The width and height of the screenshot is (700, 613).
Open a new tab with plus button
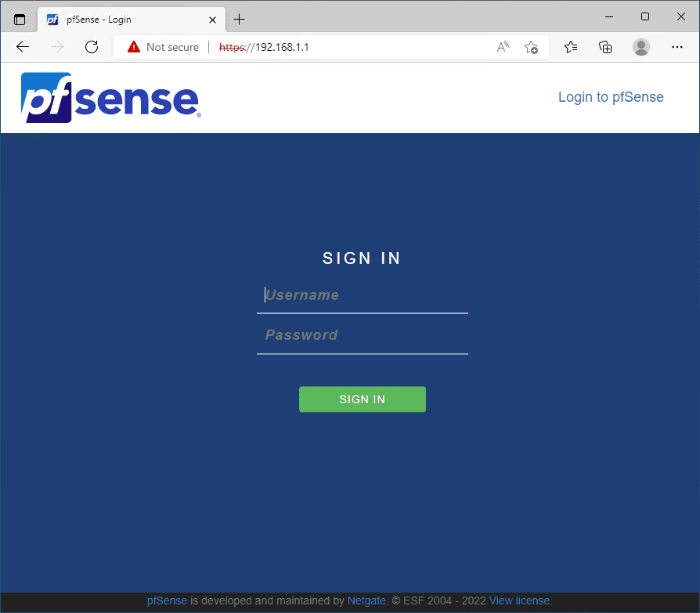tap(240, 20)
